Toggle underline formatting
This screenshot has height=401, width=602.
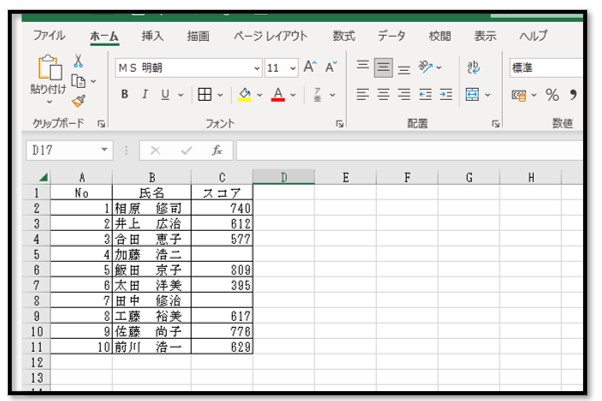click(165, 94)
